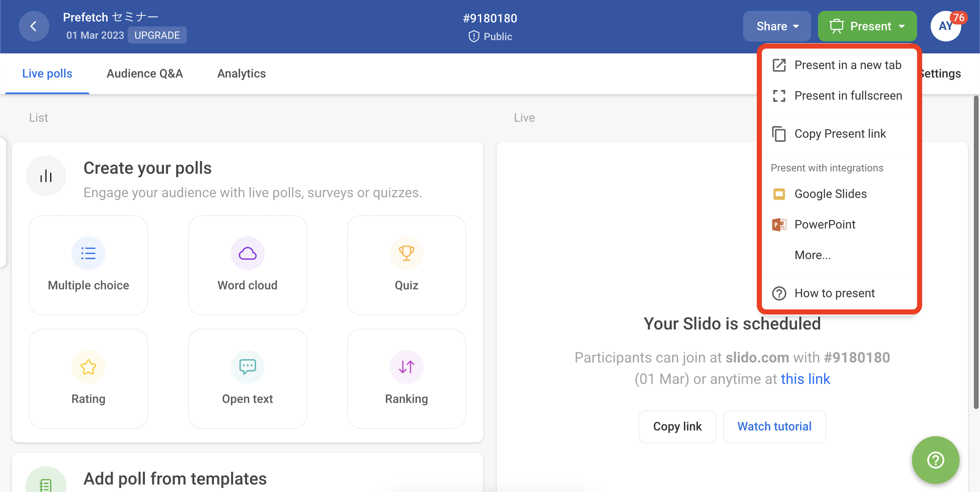
Task: Select Present in fullscreen
Action: 848,96
